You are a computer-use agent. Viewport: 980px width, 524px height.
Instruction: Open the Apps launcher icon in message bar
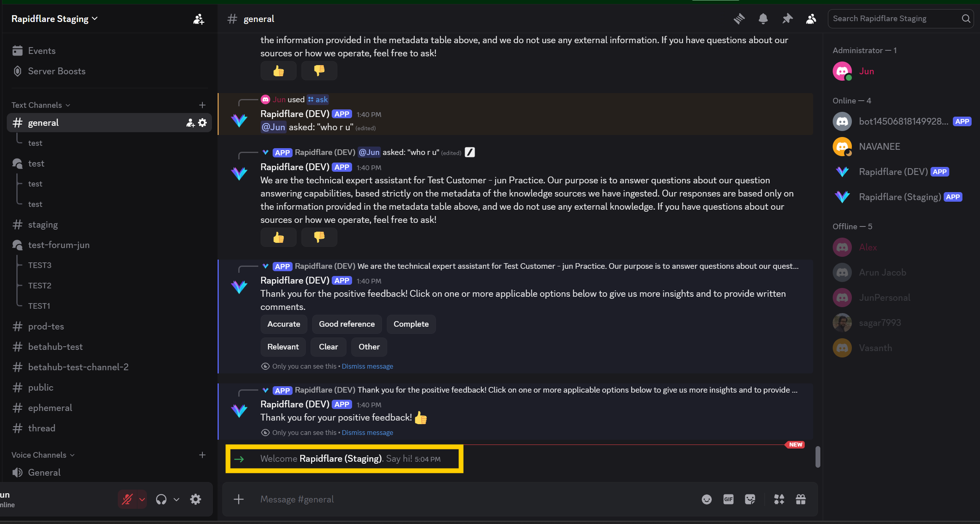pyautogui.click(x=779, y=499)
